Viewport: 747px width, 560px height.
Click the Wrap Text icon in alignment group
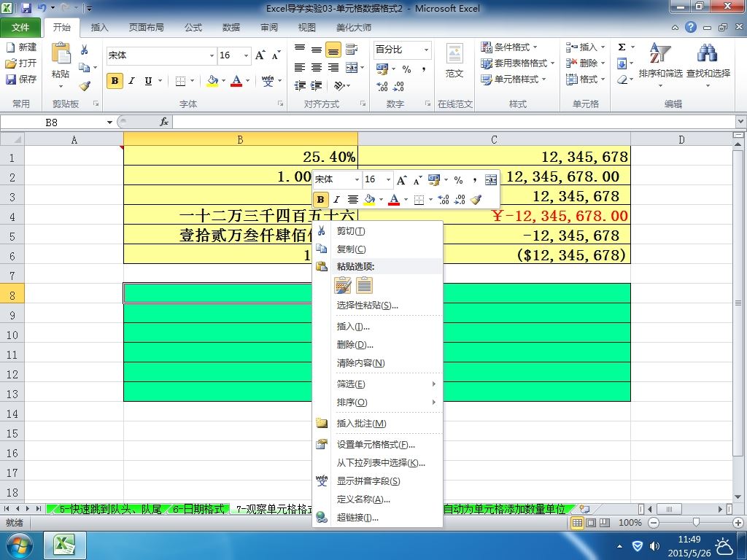click(x=352, y=49)
